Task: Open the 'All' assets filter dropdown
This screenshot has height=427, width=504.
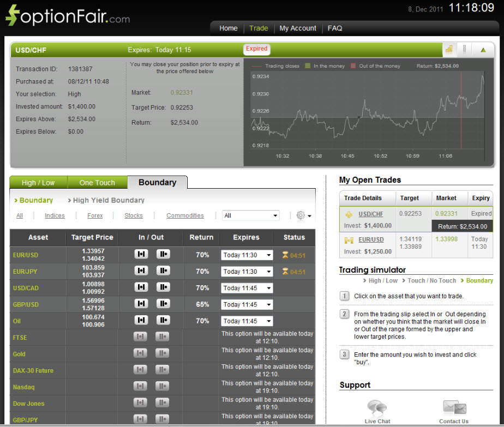Action: (x=250, y=215)
